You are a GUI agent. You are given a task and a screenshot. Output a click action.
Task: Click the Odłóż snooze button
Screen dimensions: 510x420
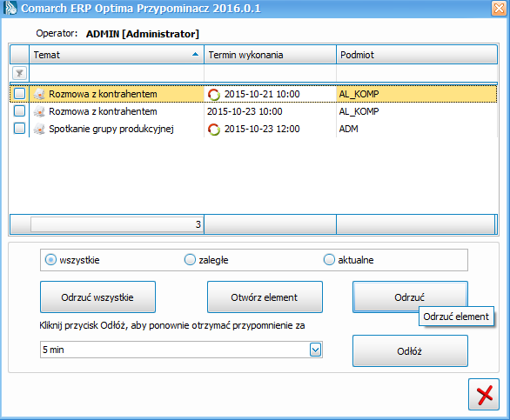tap(410, 351)
